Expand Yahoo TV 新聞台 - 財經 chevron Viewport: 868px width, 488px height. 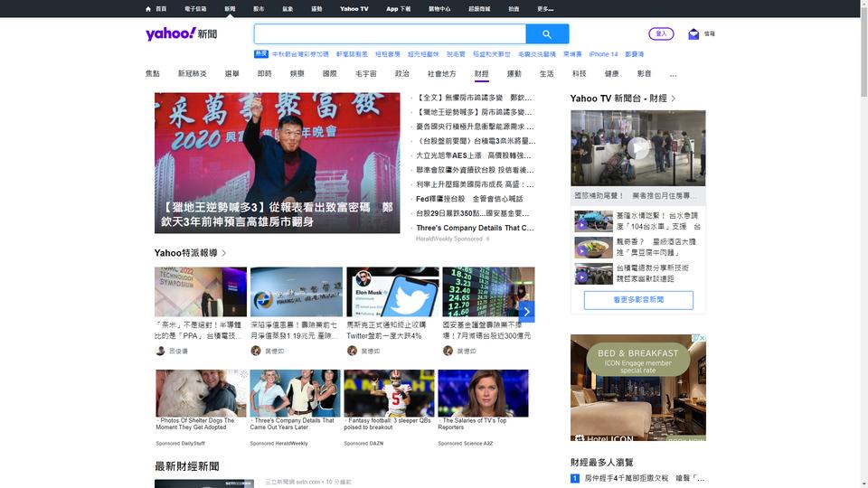point(674,99)
